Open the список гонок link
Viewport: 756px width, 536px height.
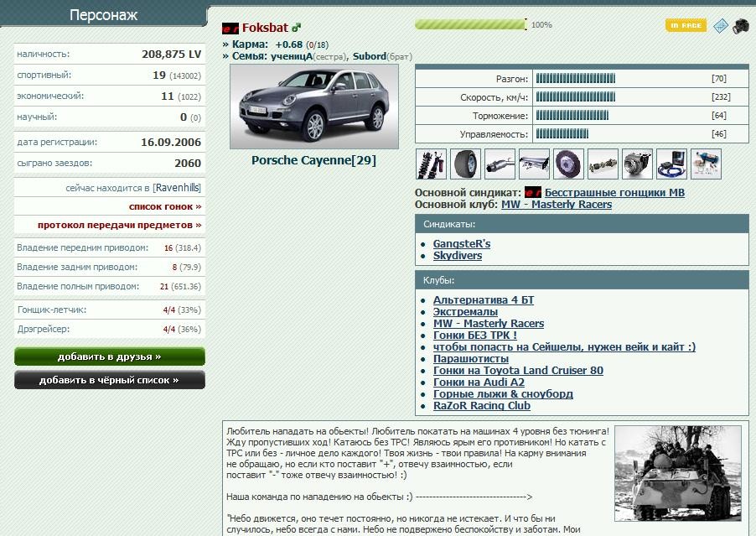click(165, 206)
